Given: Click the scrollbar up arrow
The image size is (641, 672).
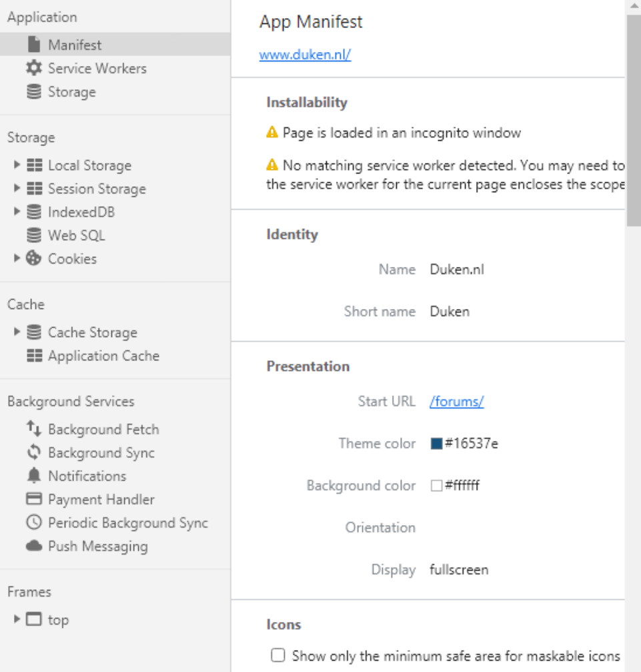Looking at the screenshot, I should click(634, 5).
